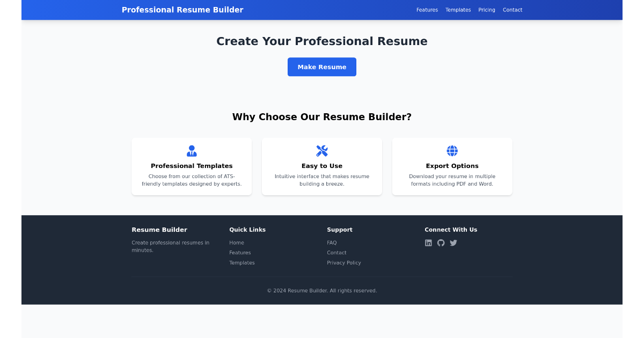Screen dimensions: 644x338
Task: Click the Professional Resume Builder logo text
Action: point(182,10)
